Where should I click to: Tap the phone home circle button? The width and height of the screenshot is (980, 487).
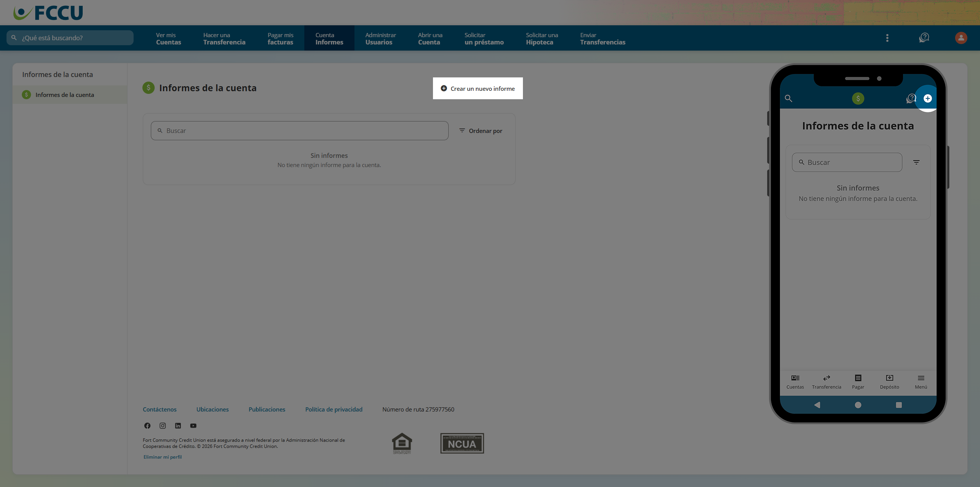click(x=858, y=405)
